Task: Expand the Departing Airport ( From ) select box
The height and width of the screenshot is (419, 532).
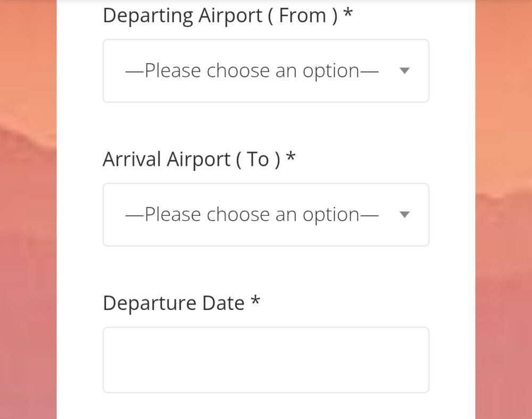Action: coord(266,71)
